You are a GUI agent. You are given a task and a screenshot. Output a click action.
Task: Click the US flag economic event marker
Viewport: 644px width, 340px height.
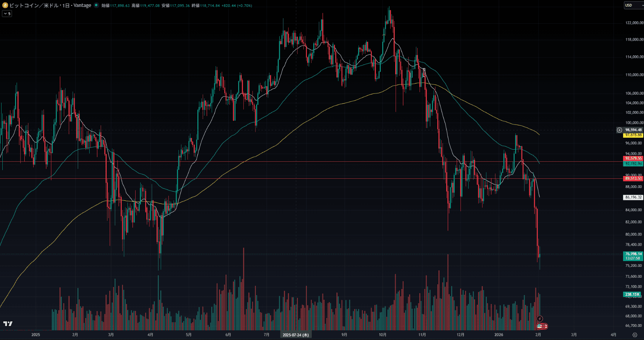pos(540,326)
